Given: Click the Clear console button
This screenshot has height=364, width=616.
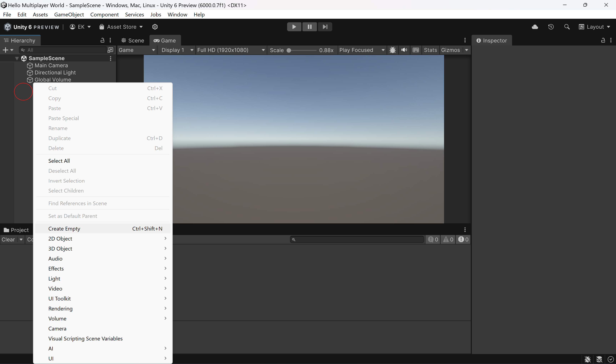Looking at the screenshot, I should coord(8,239).
